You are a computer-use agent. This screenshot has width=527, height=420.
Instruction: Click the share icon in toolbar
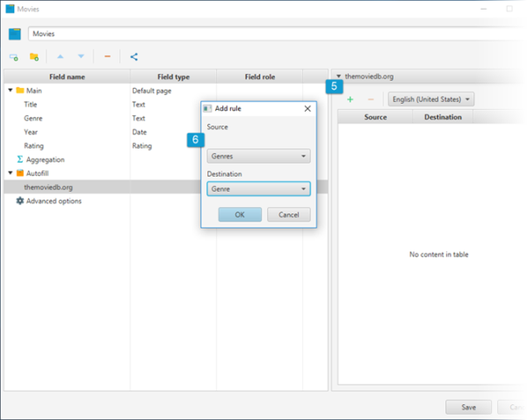(x=134, y=57)
